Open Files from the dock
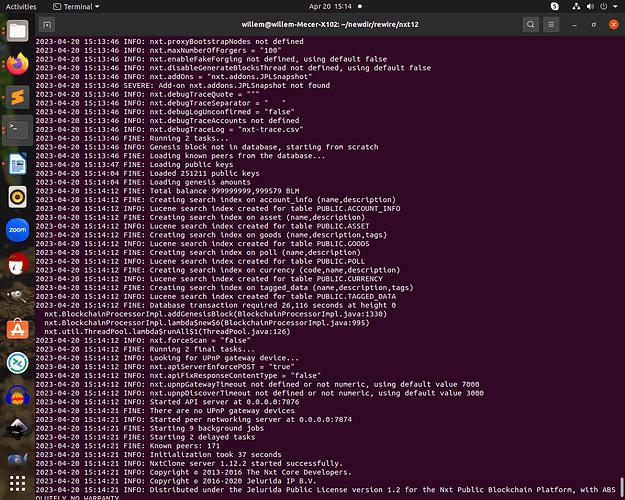Viewport: 625px width, 500px height. 18,30
